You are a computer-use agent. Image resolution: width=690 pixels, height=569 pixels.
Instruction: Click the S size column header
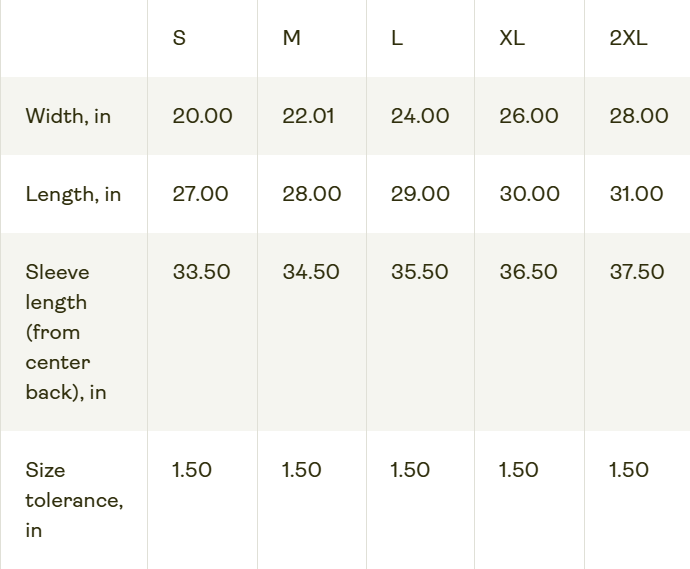[x=179, y=38]
